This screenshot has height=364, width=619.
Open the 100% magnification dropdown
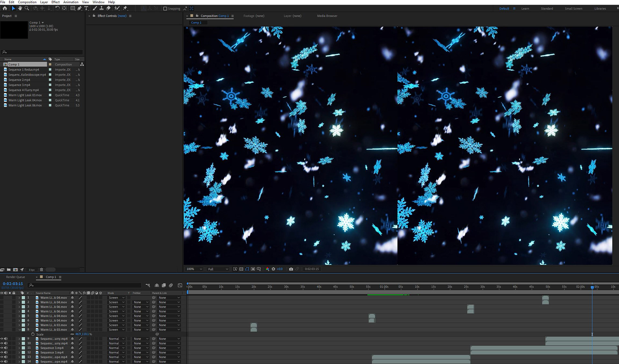click(x=194, y=269)
